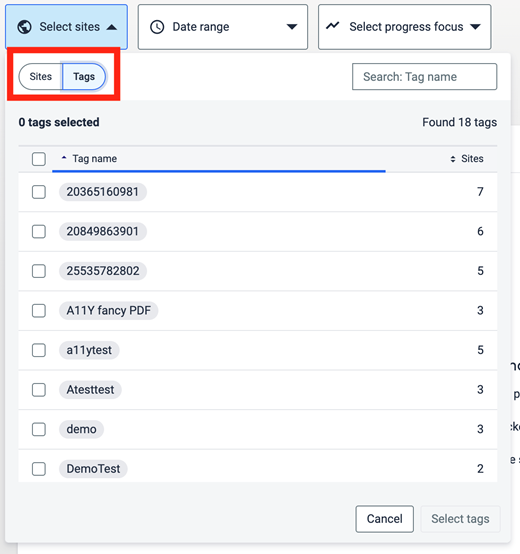Switch to the Tags tab
This screenshot has width=520, height=554.
[x=84, y=76]
